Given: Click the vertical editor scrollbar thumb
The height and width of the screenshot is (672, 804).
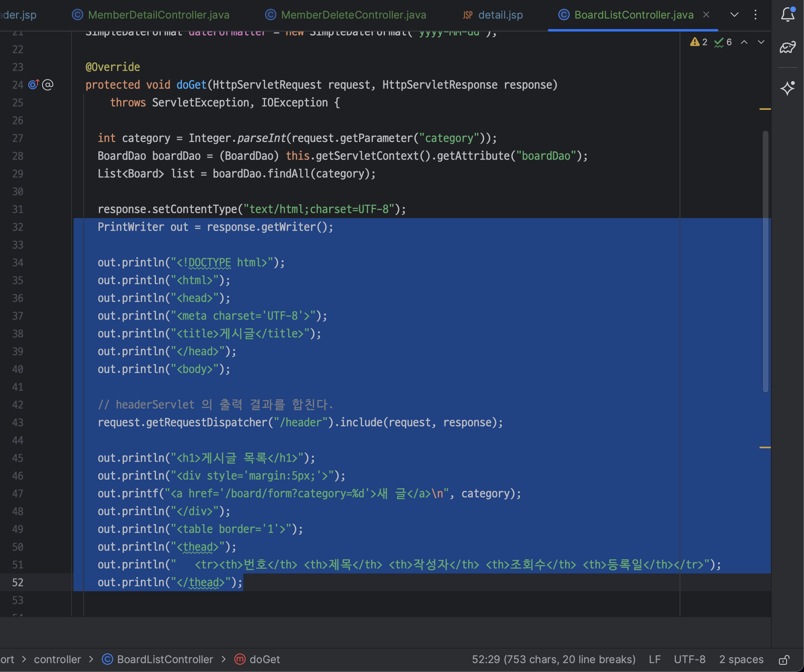Looking at the screenshot, I should pyautogui.click(x=765, y=262).
